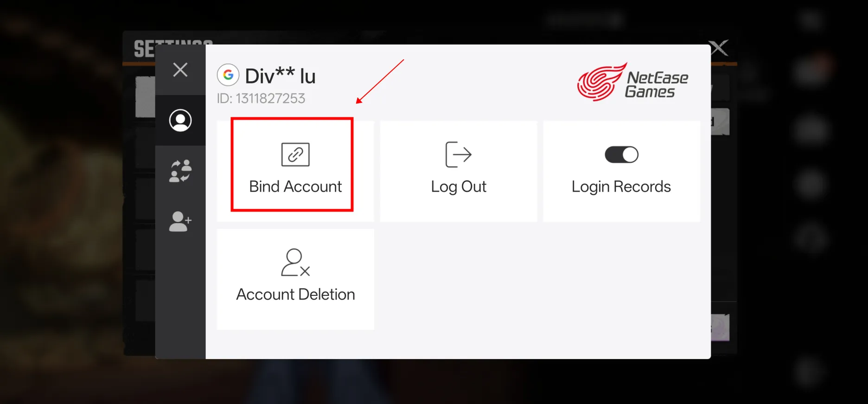Select the switch account sidebar icon

[x=180, y=171]
